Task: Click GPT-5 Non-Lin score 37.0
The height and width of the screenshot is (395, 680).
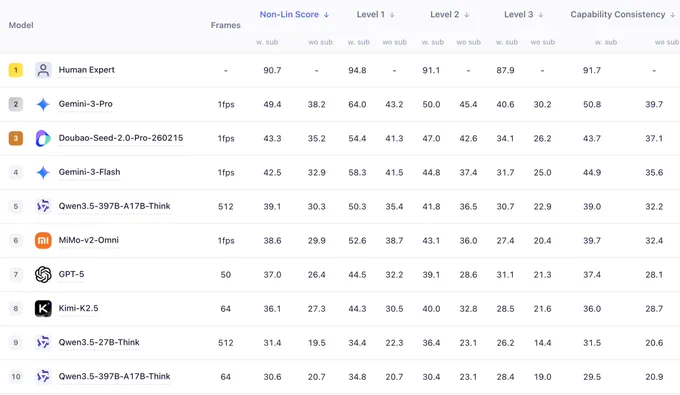Action: pos(272,274)
